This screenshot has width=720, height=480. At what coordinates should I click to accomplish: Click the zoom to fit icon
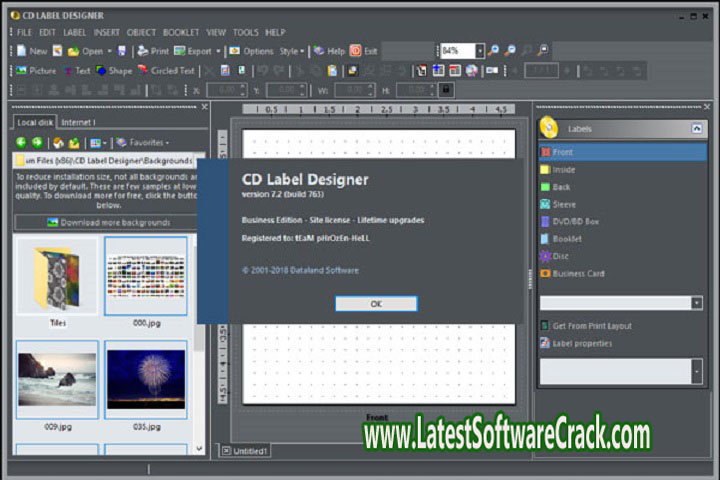[x=543, y=51]
